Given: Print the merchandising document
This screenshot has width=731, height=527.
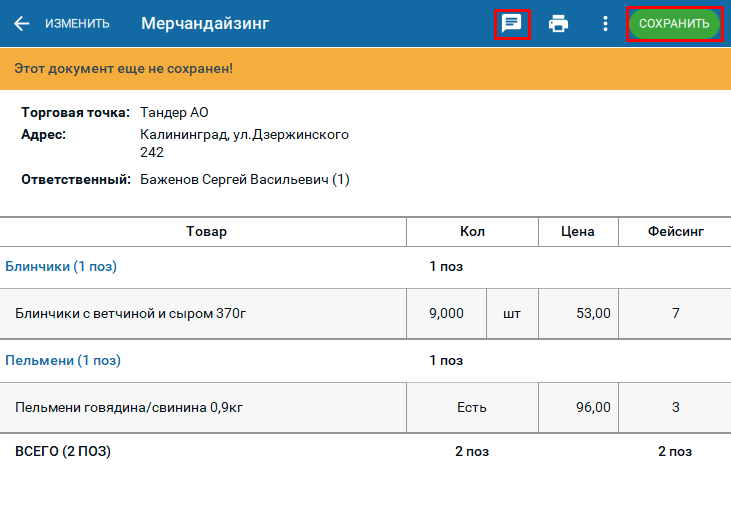Looking at the screenshot, I should coord(558,23).
